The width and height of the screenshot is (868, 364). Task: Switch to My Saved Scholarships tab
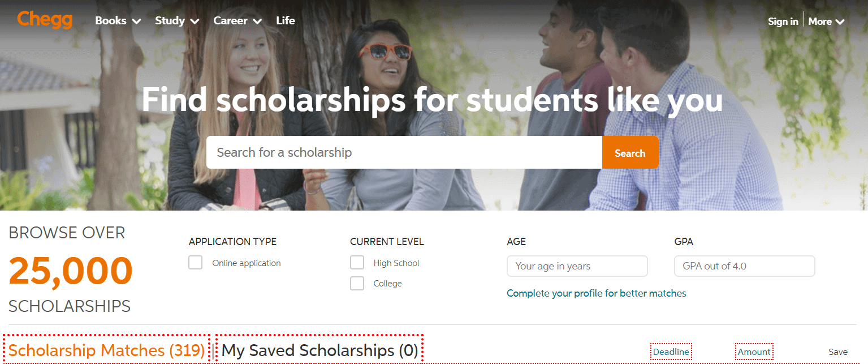318,349
